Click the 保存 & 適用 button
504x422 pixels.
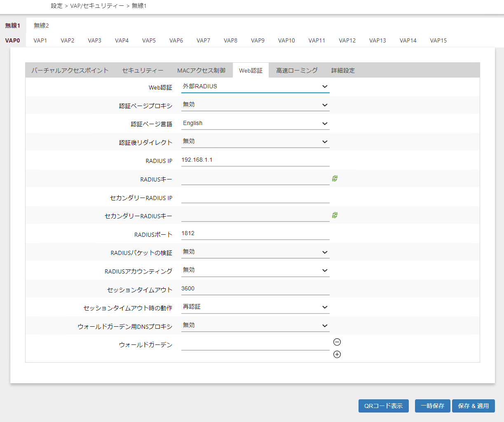click(474, 406)
